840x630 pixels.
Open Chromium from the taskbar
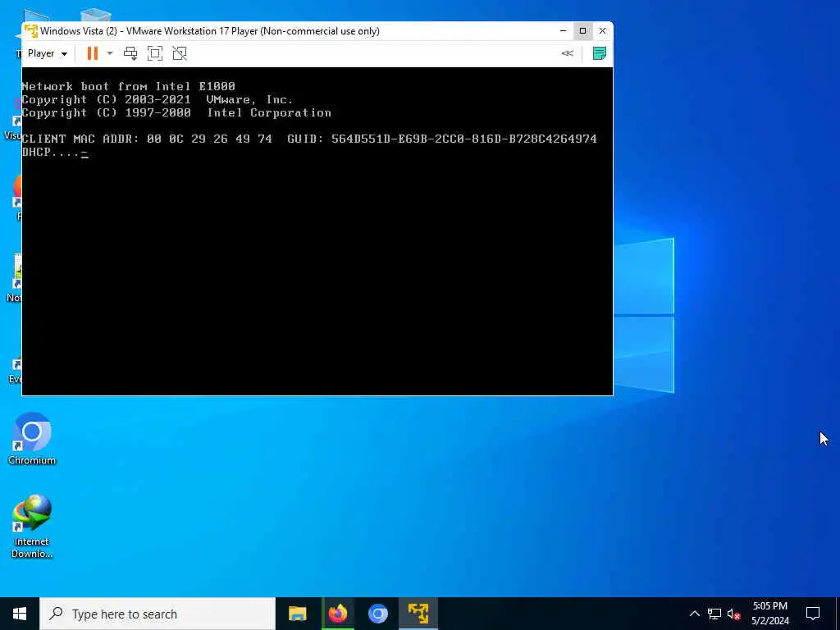(377, 614)
